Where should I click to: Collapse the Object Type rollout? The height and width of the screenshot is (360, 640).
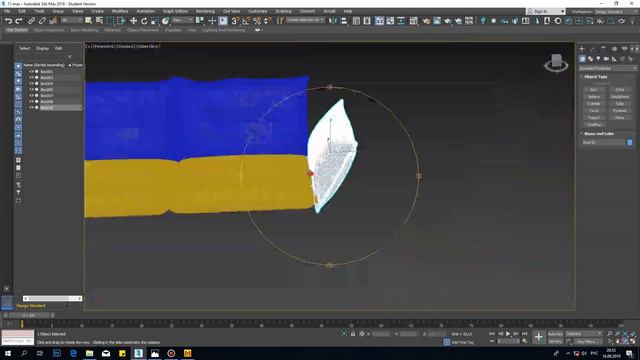coord(596,77)
